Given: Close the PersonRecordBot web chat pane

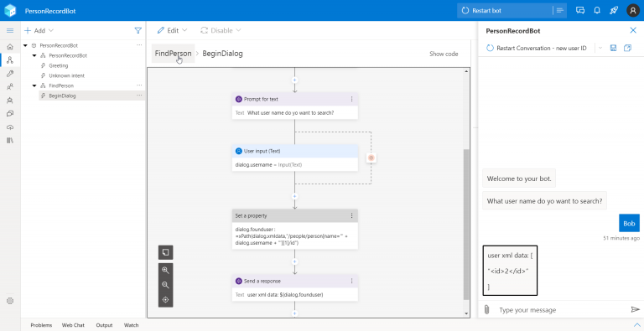Looking at the screenshot, I should pyautogui.click(x=633, y=30).
